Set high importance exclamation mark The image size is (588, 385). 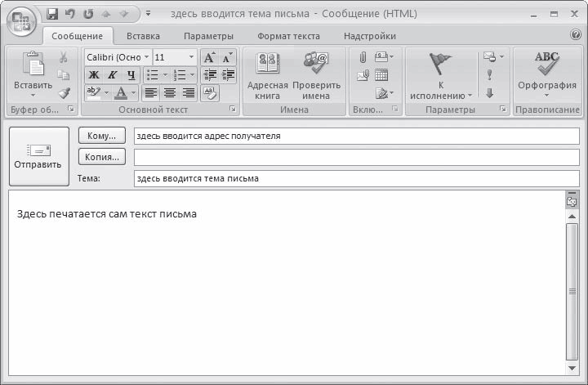point(489,75)
